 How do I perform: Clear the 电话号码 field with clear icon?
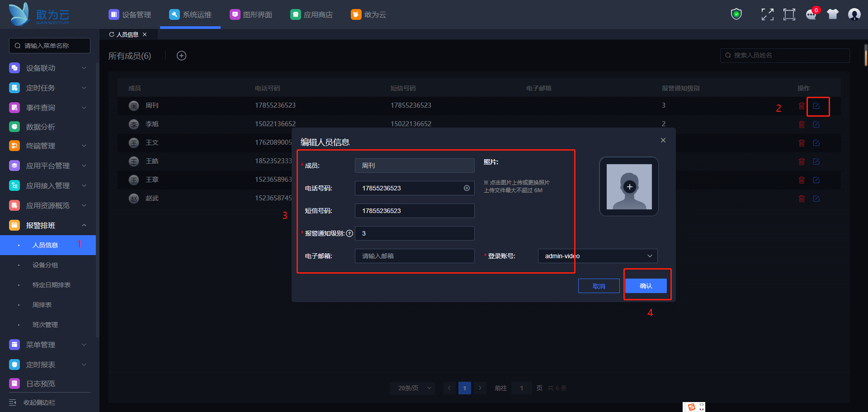(x=467, y=188)
